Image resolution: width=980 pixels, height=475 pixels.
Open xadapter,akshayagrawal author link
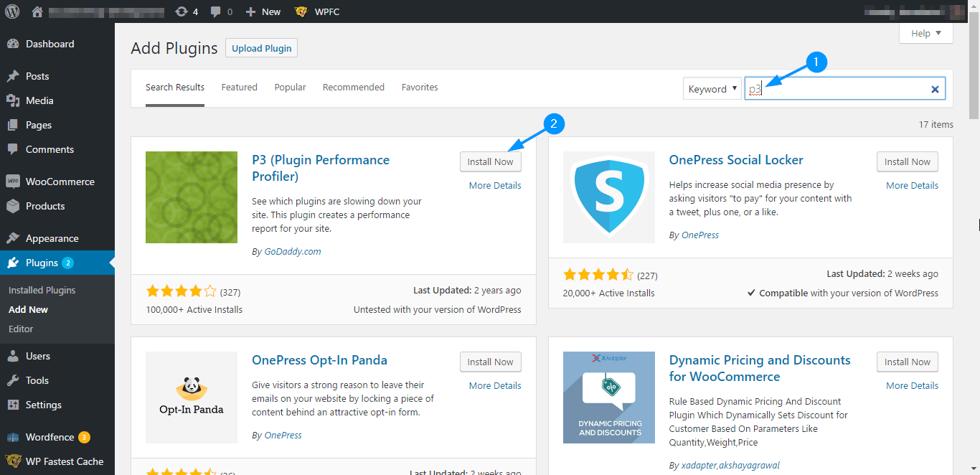(x=730, y=465)
